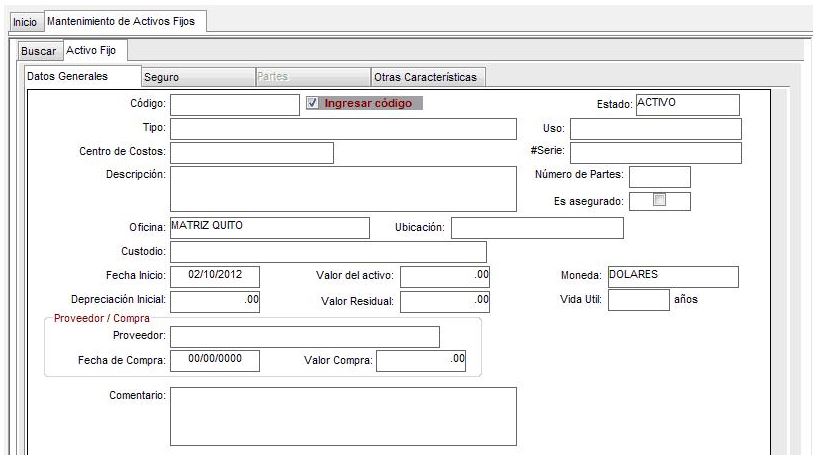Click the Código input field
This screenshot has width=825, height=475.
234,104
